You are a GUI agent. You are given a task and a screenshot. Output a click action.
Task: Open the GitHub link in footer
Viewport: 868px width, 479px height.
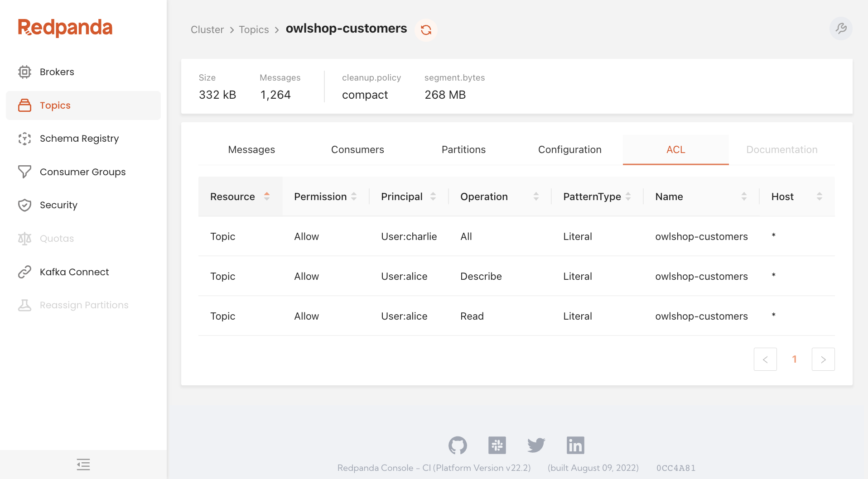tap(458, 445)
